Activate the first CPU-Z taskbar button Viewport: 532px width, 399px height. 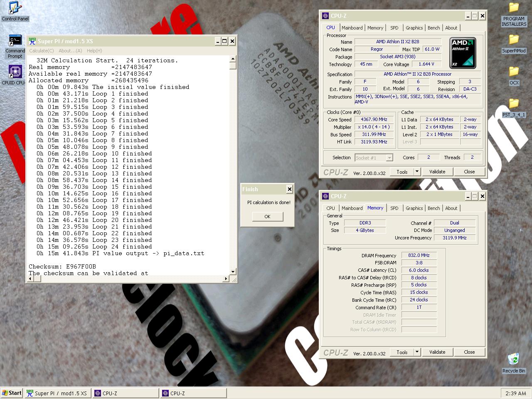pos(125,393)
